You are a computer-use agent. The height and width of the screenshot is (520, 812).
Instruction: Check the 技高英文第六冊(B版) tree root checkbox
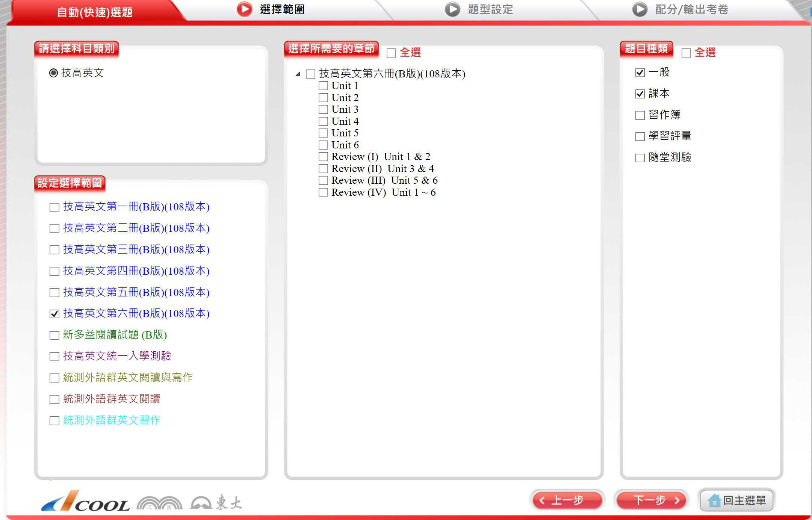310,74
